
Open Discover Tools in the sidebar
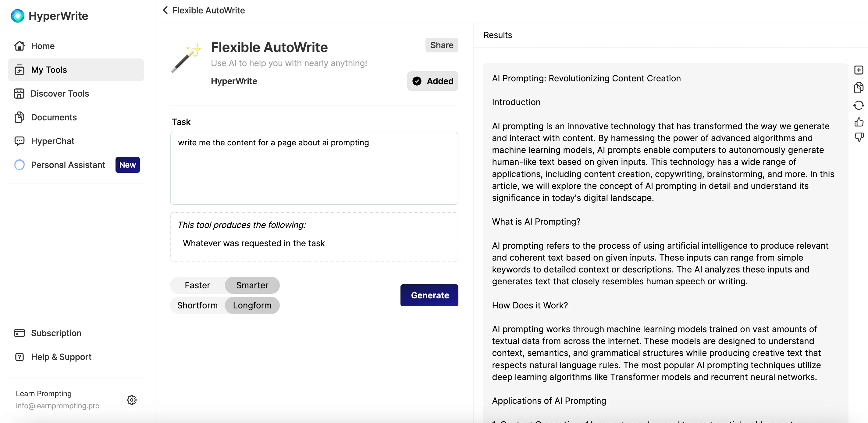60,94
